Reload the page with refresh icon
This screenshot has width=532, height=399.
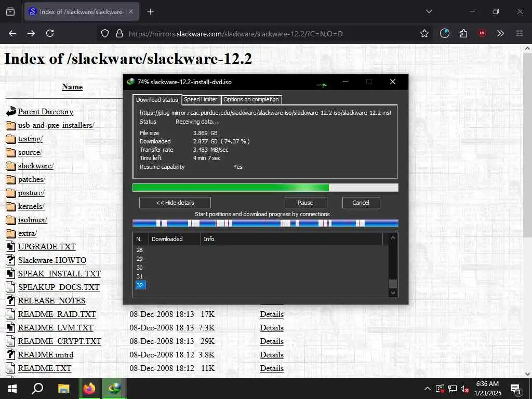(x=50, y=33)
